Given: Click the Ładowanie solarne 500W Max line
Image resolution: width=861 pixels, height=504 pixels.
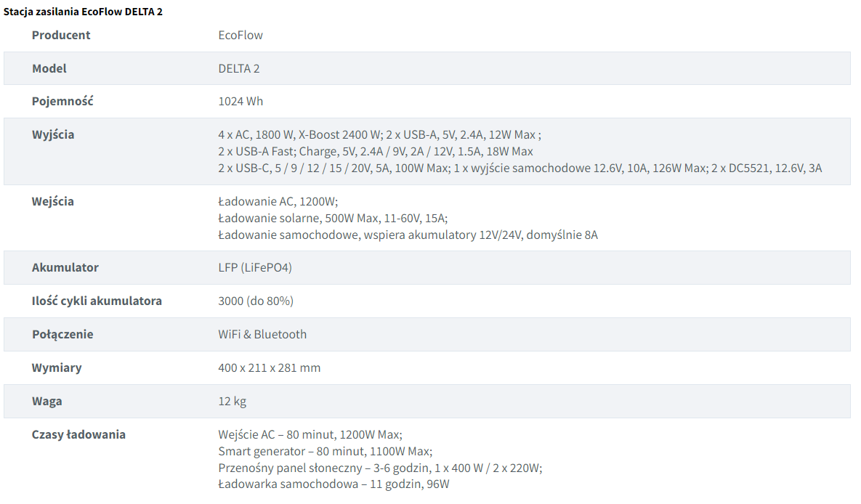Looking at the screenshot, I should tap(333, 219).
